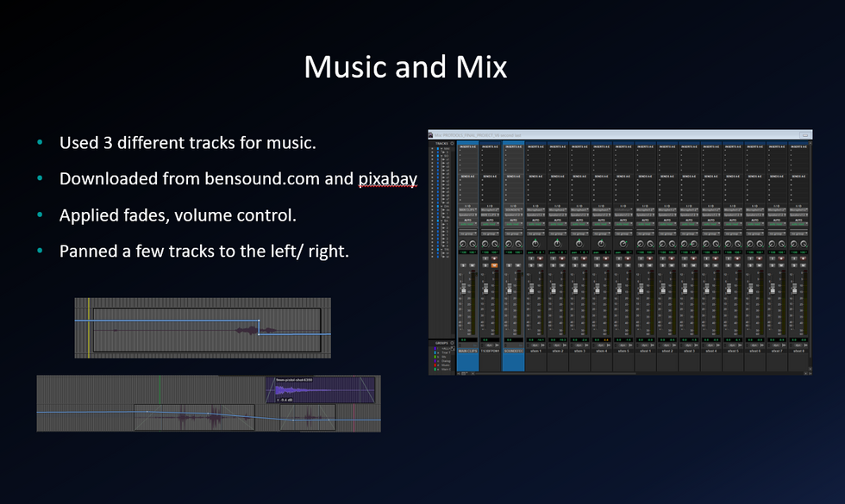This screenshot has width=845, height=504.
Task: Mute the sfxst 4 track
Action: pyautogui.click(x=716, y=265)
